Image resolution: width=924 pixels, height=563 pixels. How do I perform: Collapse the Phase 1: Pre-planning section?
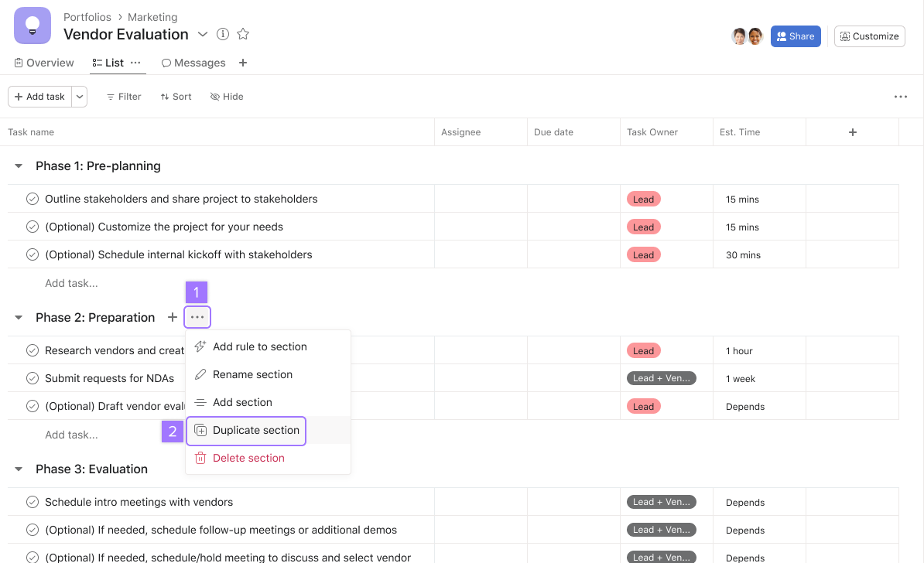18,165
